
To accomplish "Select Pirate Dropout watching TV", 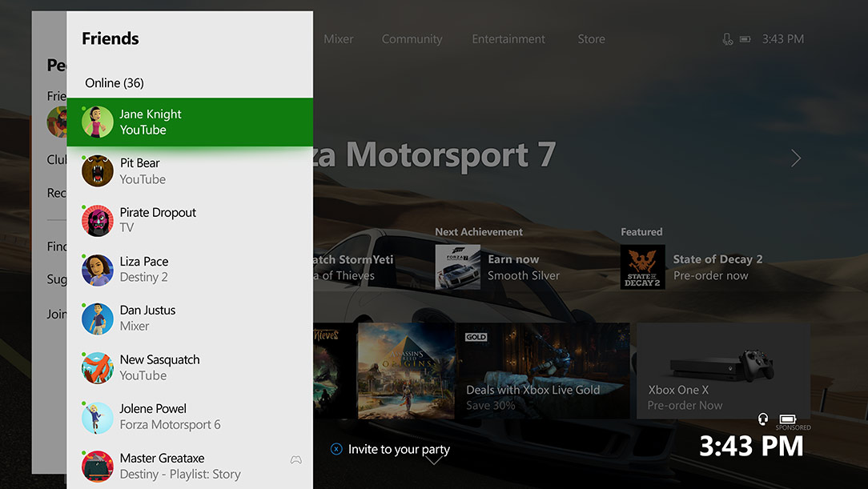I will (190, 220).
